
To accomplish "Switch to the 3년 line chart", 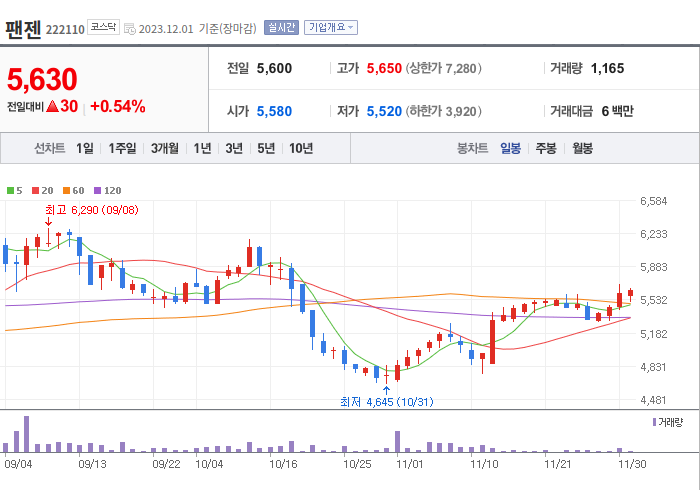I will 234,148.
